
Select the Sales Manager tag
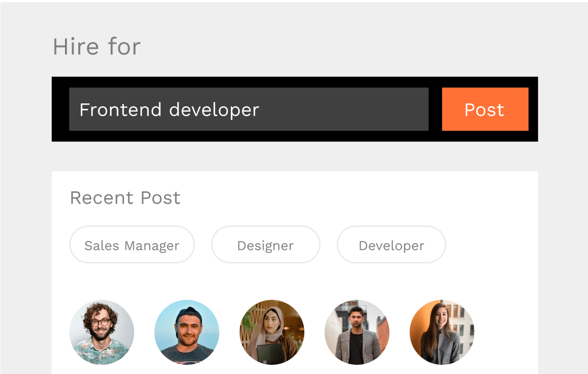click(x=132, y=245)
